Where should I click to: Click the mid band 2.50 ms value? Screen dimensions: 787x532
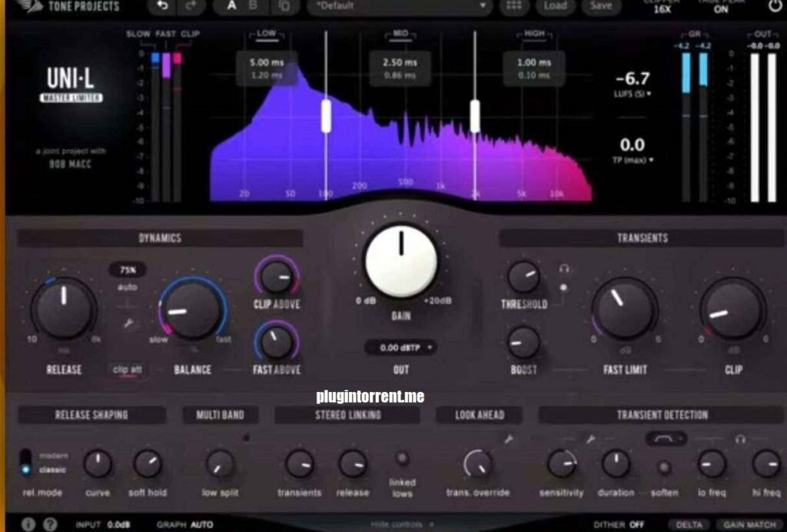400,63
